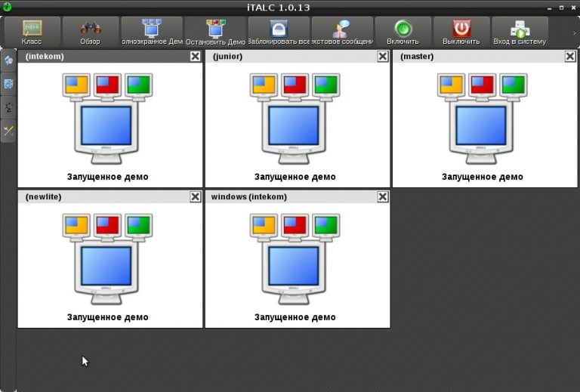Click the demo monitors image in (junior)
Image resolution: width=580 pixels, height=392 pixels.
pyautogui.click(x=295, y=119)
